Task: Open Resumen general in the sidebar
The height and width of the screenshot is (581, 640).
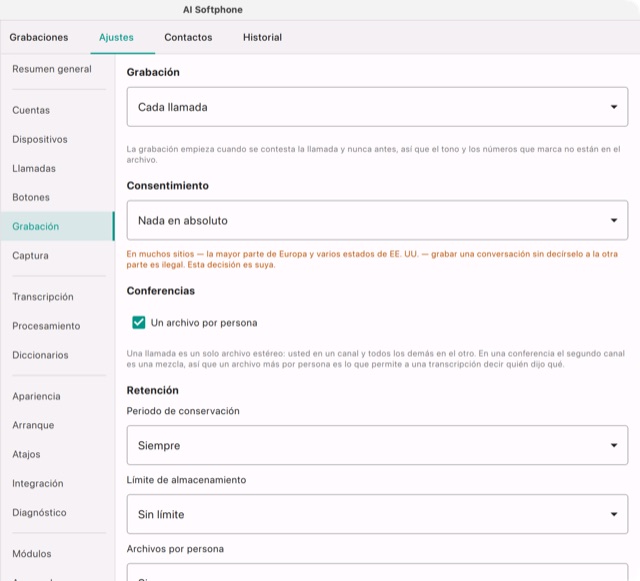Action: pyautogui.click(x=52, y=69)
